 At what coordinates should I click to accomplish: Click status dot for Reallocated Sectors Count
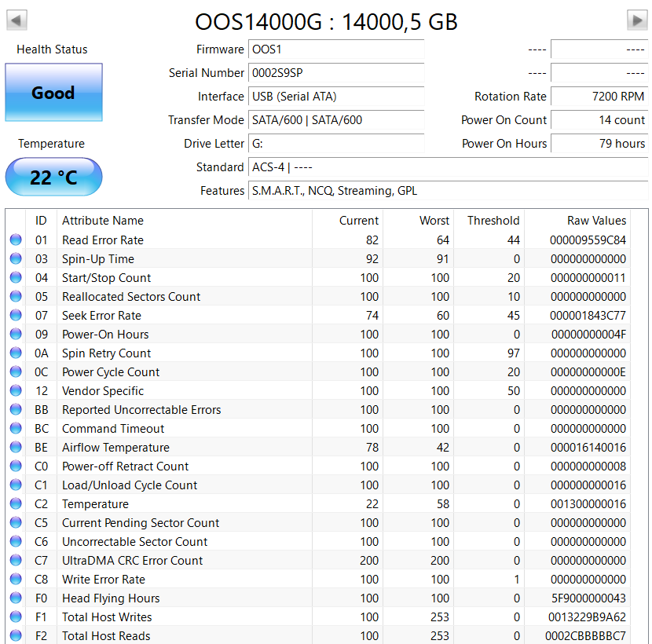tap(16, 296)
